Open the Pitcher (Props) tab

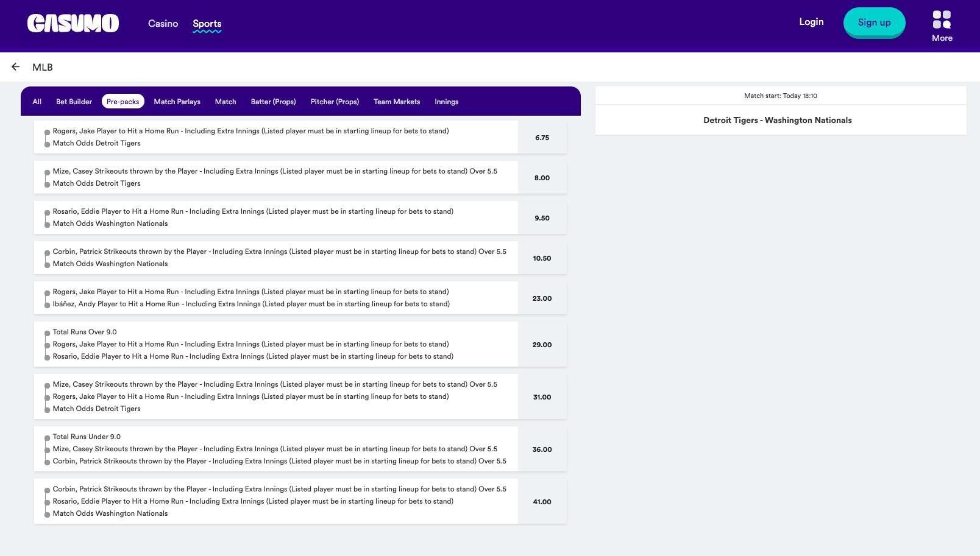click(335, 102)
